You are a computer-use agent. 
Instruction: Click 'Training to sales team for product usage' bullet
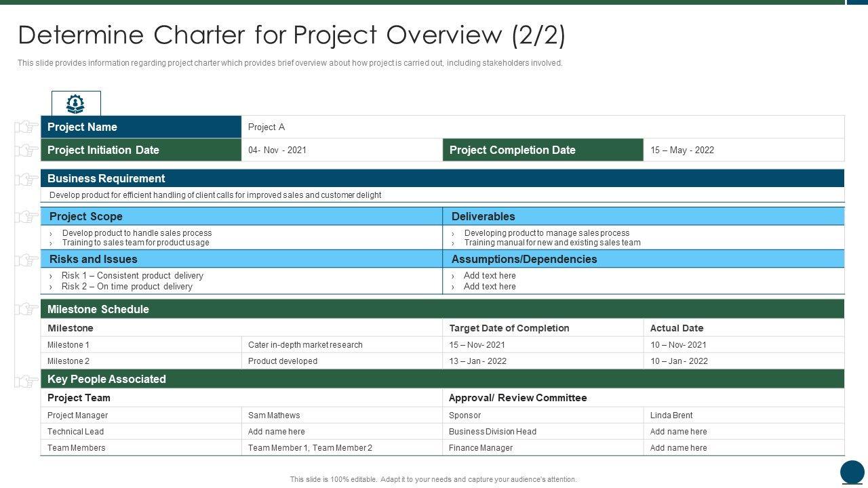tap(136, 243)
